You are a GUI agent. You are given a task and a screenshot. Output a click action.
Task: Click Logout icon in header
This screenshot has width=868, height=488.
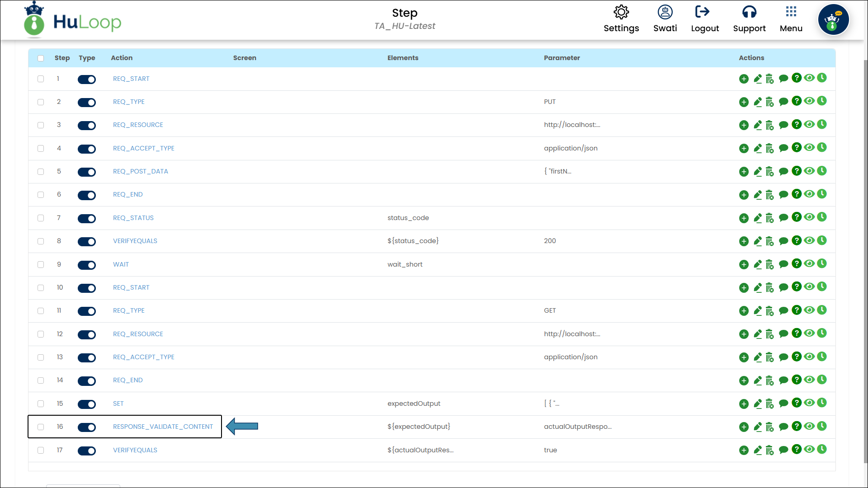tap(702, 12)
